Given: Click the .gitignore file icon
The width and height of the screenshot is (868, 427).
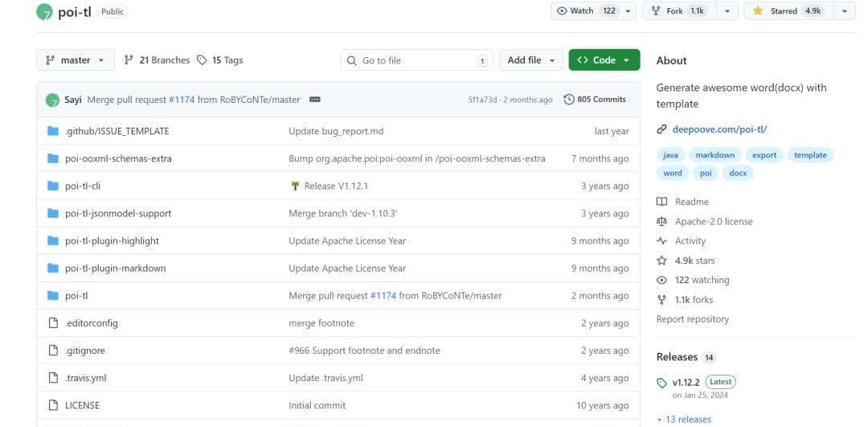Looking at the screenshot, I should (53, 351).
